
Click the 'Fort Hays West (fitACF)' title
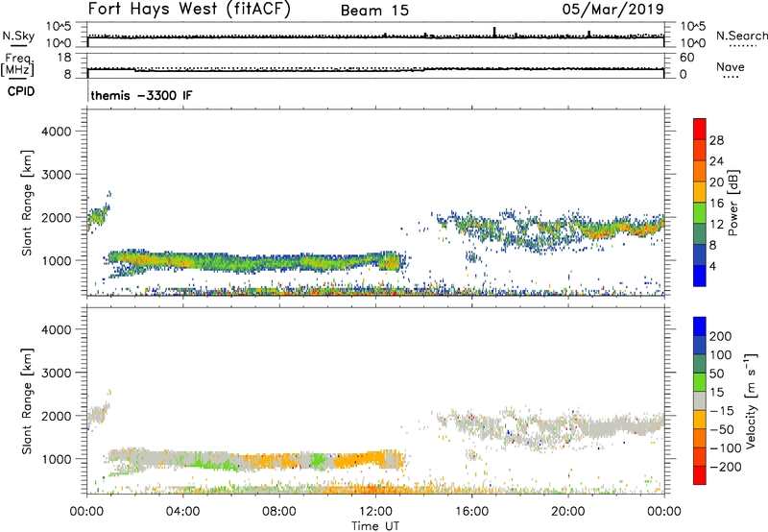tap(189, 9)
